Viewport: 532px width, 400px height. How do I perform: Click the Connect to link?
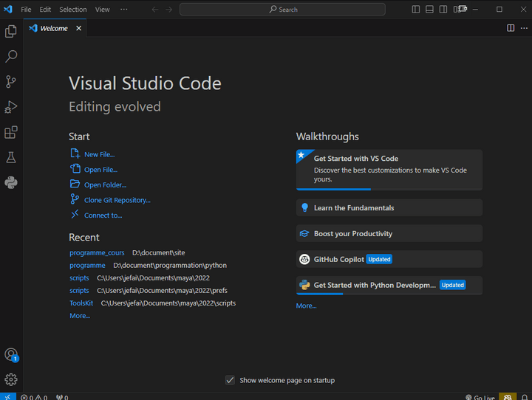tap(103, 215)
